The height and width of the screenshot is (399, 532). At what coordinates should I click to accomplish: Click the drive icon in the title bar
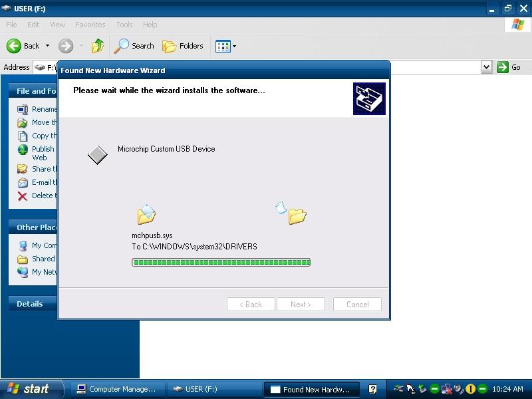[6, 8]
